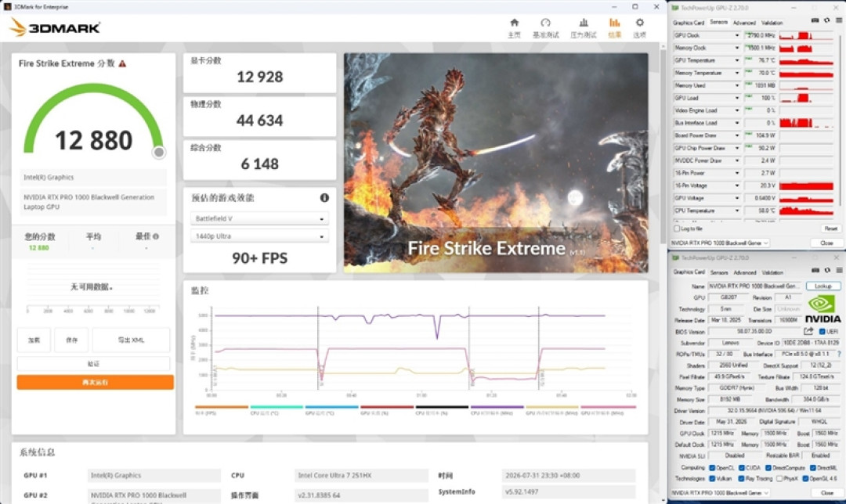This screenshot has width=846, height=504.
Task: Click the 3DMARK logo
Action: click(x=55, y=27)
